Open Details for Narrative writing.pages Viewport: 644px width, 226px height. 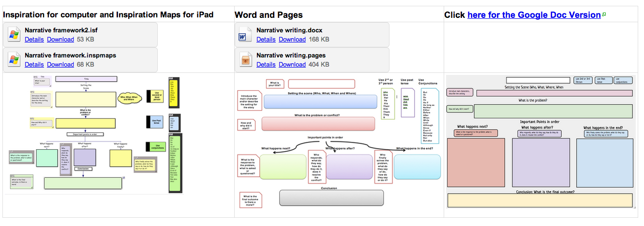(266, 64)
